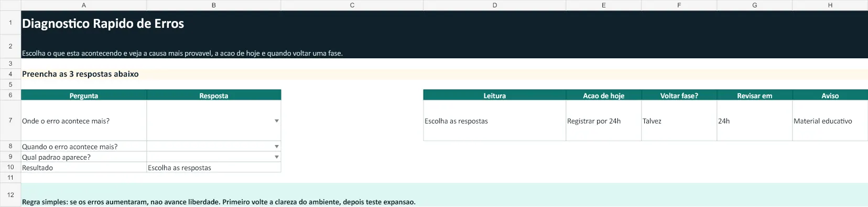868x207 pixels.
Task: Click the 'Resposta' header cell
Action: pos(214,95)
